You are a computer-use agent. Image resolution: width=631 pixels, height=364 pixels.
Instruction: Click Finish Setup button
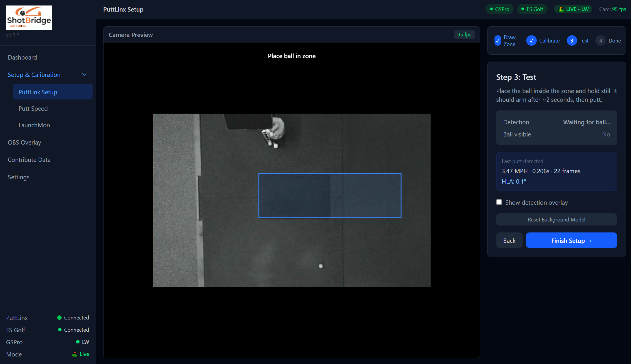tap(571, 240)
